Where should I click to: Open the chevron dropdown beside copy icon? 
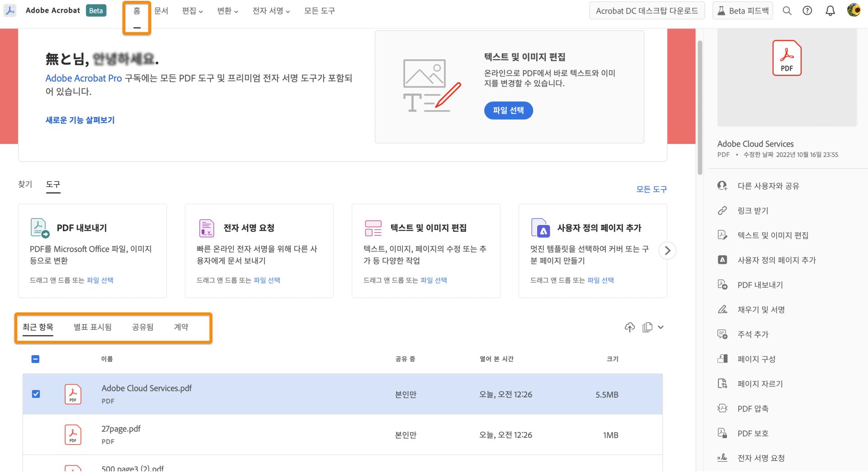coord(661,327)
